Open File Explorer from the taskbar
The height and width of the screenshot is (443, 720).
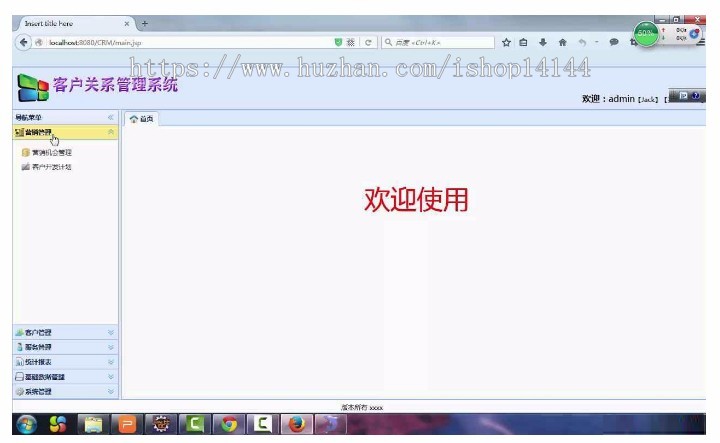tap(93, 424)
